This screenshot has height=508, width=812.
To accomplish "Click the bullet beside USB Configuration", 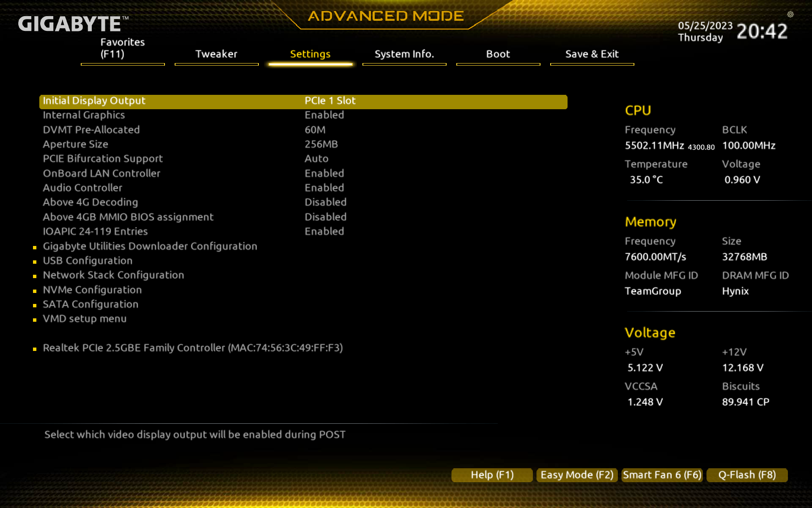I will [x=35, y=262].
